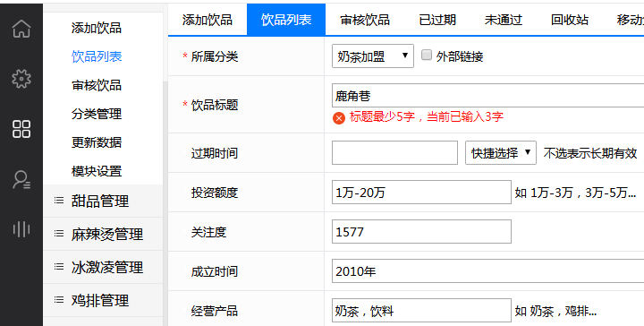Click the 关注度 field showing 1577
The height and width of the screenshot is (326, 644).
421,231
